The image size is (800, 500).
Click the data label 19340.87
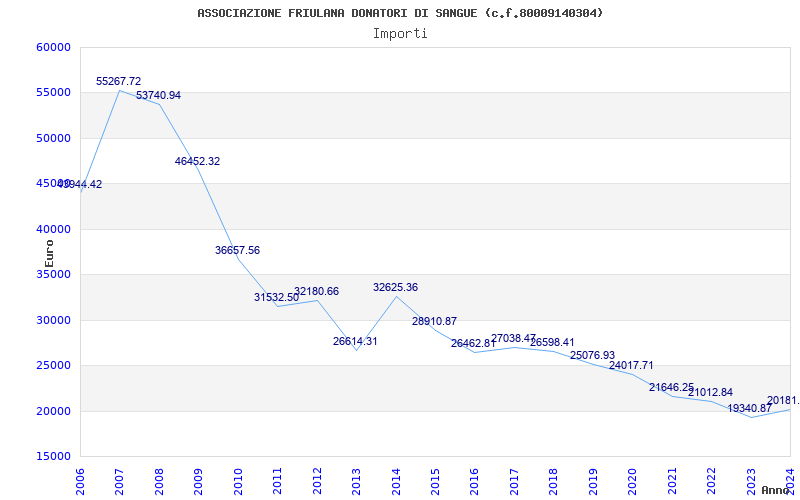(x=749, y=409)
